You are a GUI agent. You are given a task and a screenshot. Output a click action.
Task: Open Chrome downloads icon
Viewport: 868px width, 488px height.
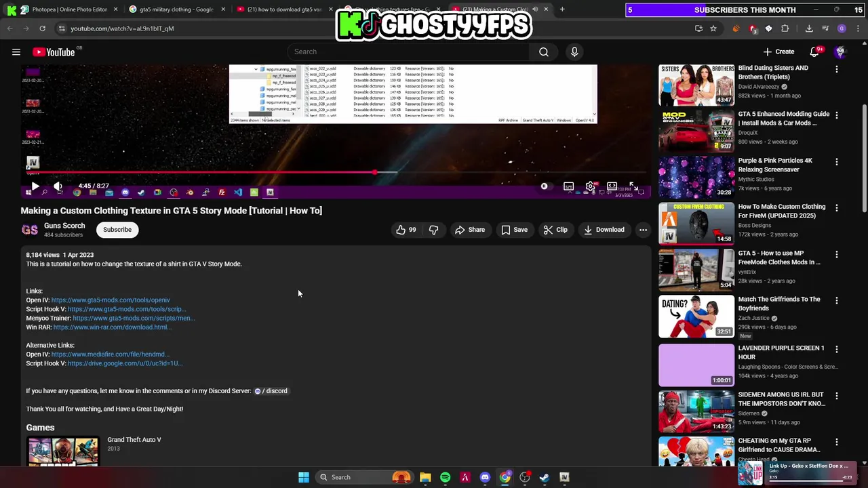pos(809,28)
